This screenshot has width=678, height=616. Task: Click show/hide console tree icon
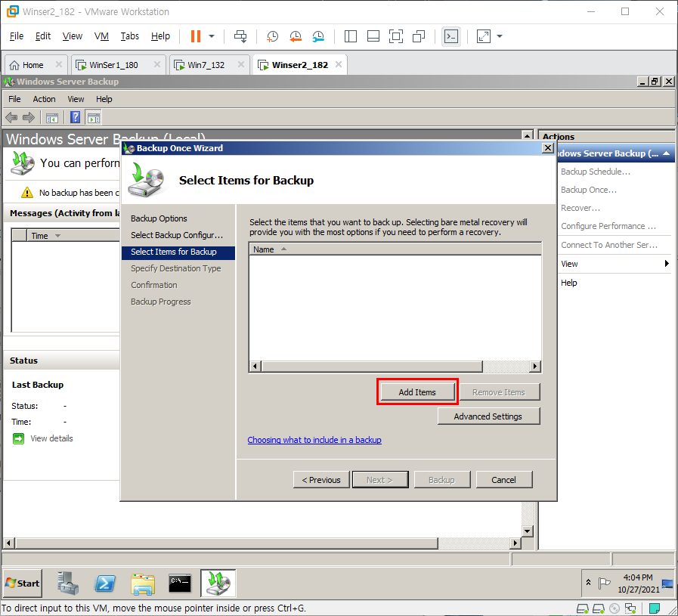52,117
